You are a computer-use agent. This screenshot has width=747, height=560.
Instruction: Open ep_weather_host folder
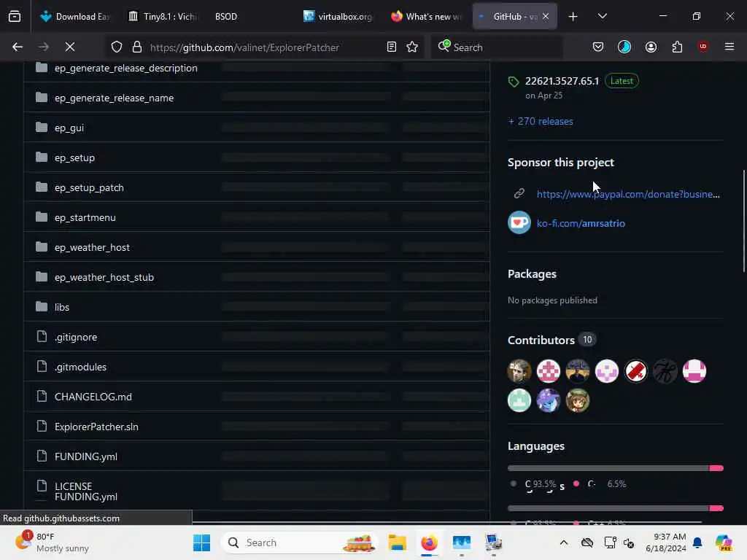(x=92, y=248)
